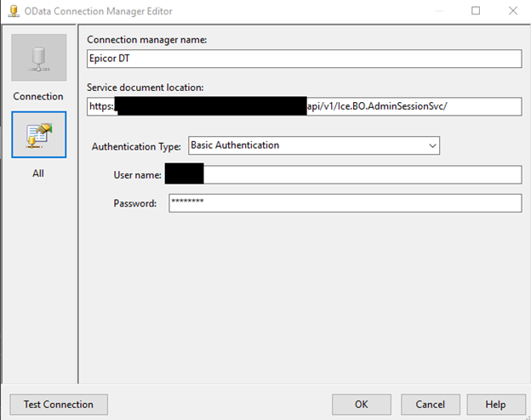Screen dimensions: 531x420
Task: Close the OData Connection Manager Editor window
Action: (511, 11)
